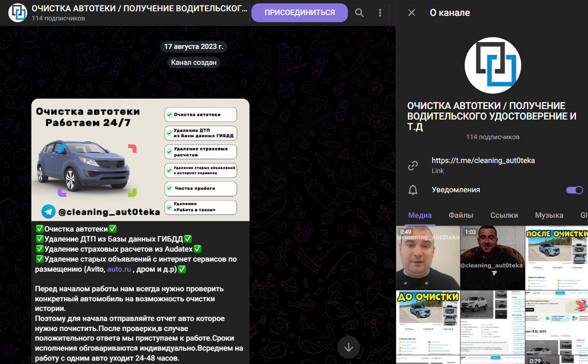Click the '114 подписчиков' text in header
Screen dimensions: 588x364
59,18
